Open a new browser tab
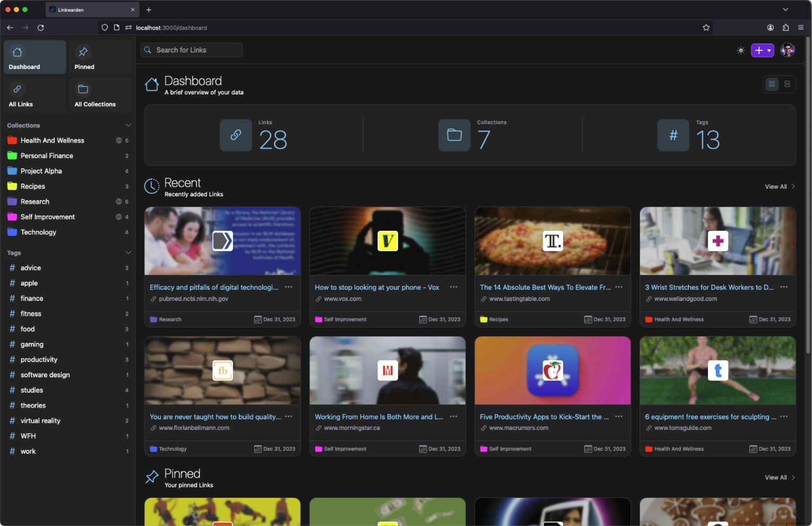812x526 pixels. click(x=149, y=10)
